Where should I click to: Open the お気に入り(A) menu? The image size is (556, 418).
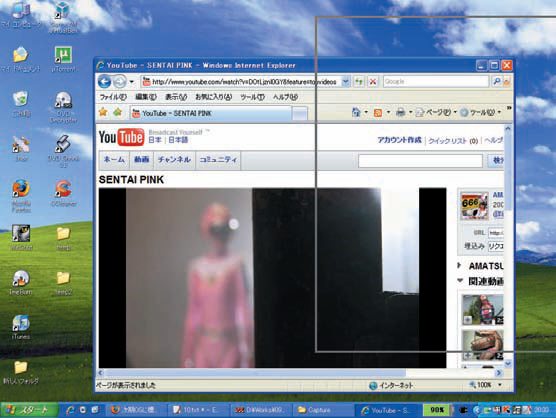(x=214, y=97)
